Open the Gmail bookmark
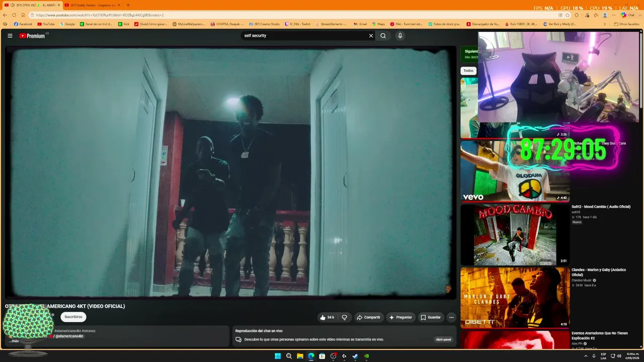Viewport: 644px width, 362px height. click(360, 24)
